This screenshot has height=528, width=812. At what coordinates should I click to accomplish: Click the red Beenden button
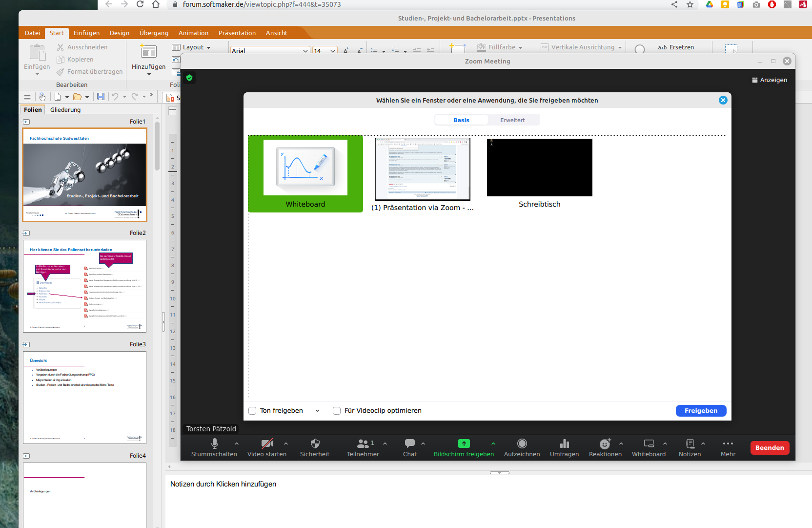(x=770, y=448)
